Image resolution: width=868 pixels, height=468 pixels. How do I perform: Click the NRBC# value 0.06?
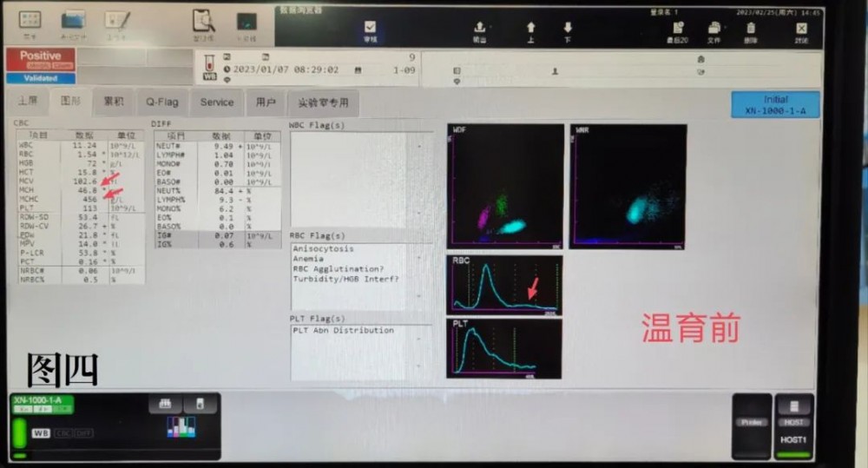pyautogui.click(x=88, y=271)
